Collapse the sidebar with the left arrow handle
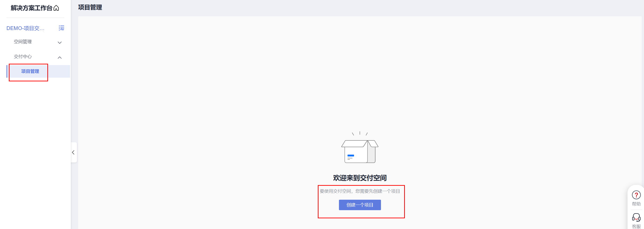Image resolution: width=644 pixels, height=229 pixels. pyautogui.click(x=73, y=153)
